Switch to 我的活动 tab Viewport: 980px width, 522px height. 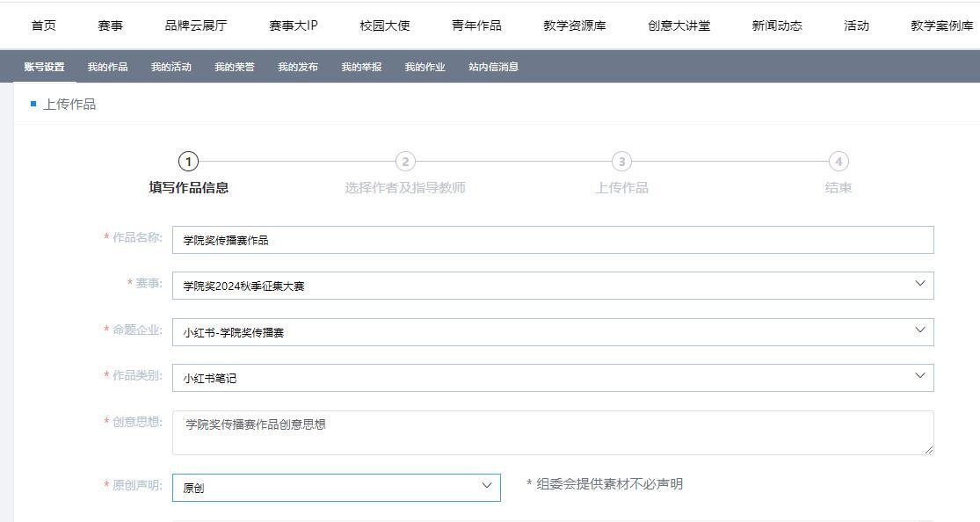point(171,67)
